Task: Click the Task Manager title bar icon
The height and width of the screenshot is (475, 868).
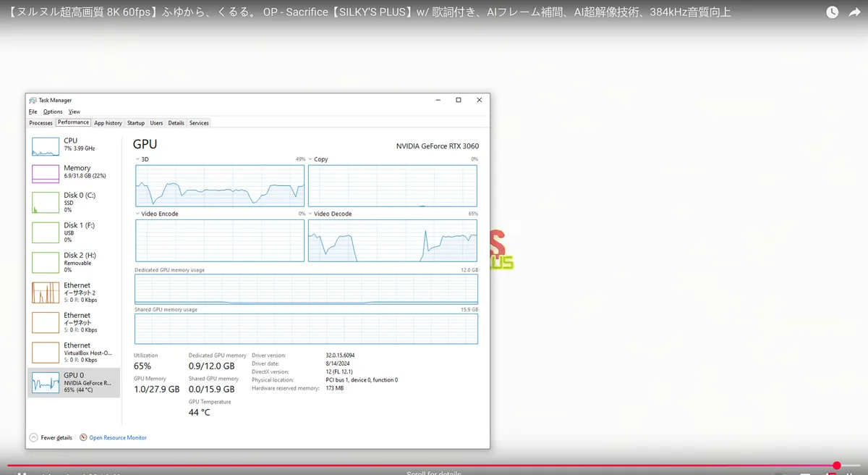Action: coord(33,100)
